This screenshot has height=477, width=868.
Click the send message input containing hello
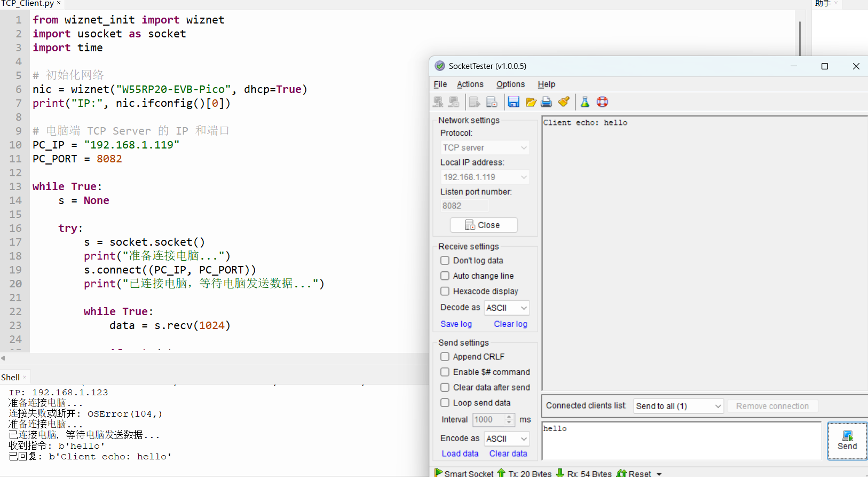click(x=682, y=441)
